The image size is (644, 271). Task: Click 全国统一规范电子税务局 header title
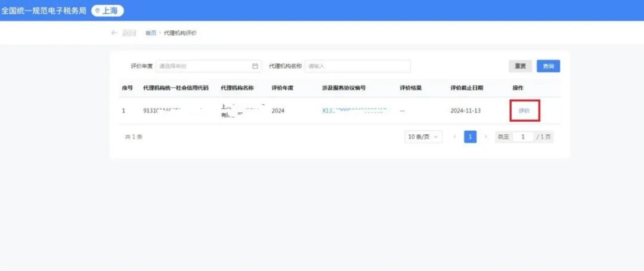[x=45, y=11]
